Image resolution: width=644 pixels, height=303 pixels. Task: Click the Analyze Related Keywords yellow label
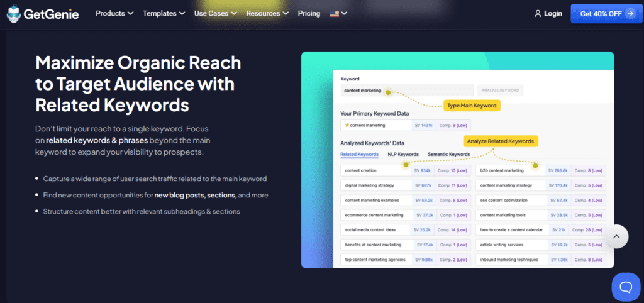tap(500, 141)
